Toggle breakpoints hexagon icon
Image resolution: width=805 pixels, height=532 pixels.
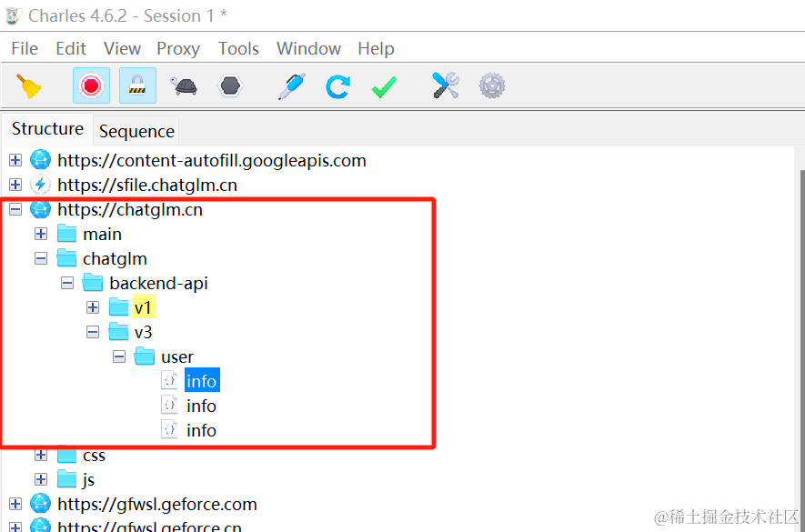pyautogui.click(x=229, y=85)
